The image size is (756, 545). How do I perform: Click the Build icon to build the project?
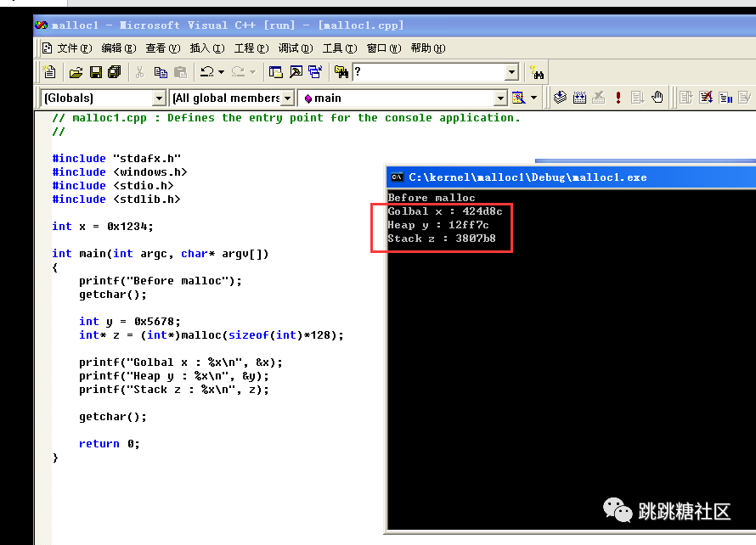[x=578, y=96]
